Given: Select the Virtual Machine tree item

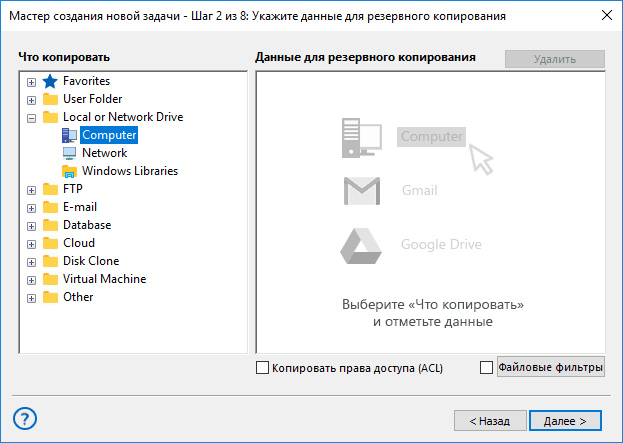Looking at the screenshot, I should pyautogui.click(x=104, y=279).
